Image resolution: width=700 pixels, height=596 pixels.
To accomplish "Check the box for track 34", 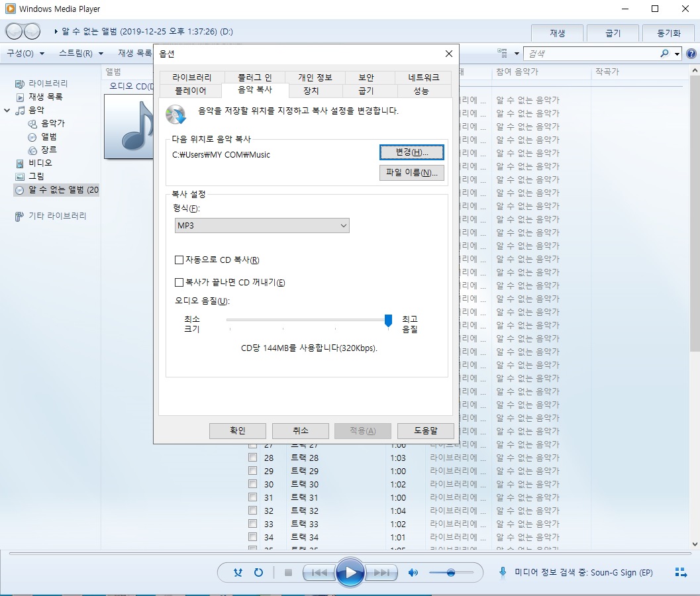I will [253, 536].
